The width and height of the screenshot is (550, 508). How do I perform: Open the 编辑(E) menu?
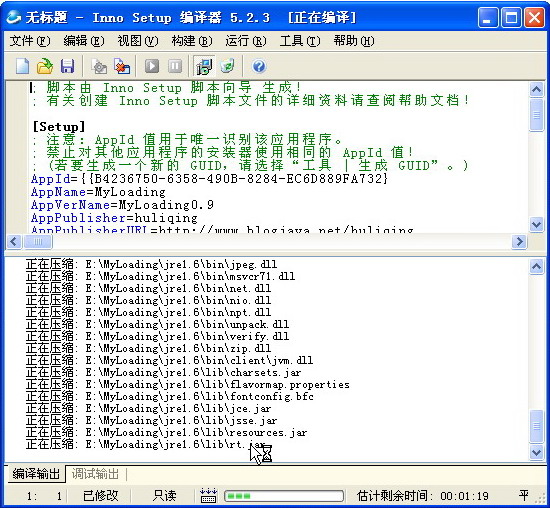pyautogui.click(x=84, y=41)
